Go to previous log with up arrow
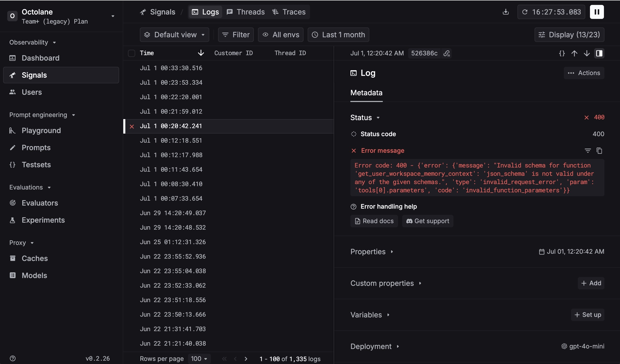This screenshot has width=620, height=364. [x=574, y=53]
